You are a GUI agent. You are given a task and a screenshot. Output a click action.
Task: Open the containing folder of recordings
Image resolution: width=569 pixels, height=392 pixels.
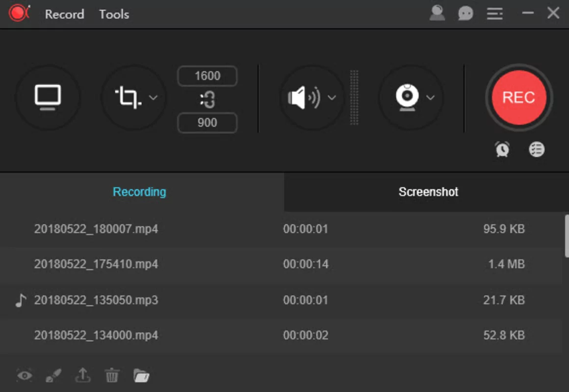141,375
